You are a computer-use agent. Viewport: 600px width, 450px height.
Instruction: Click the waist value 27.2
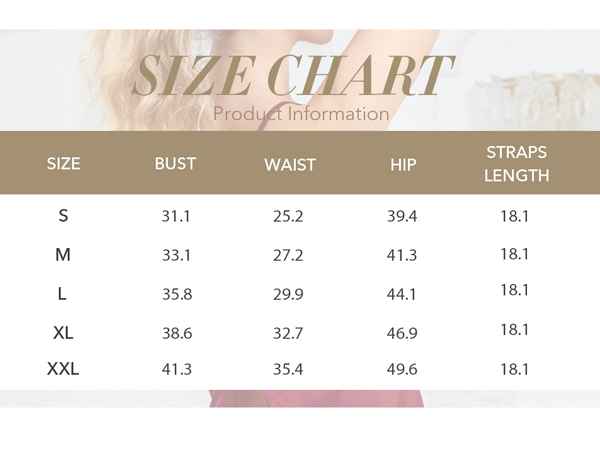point(288,255)
